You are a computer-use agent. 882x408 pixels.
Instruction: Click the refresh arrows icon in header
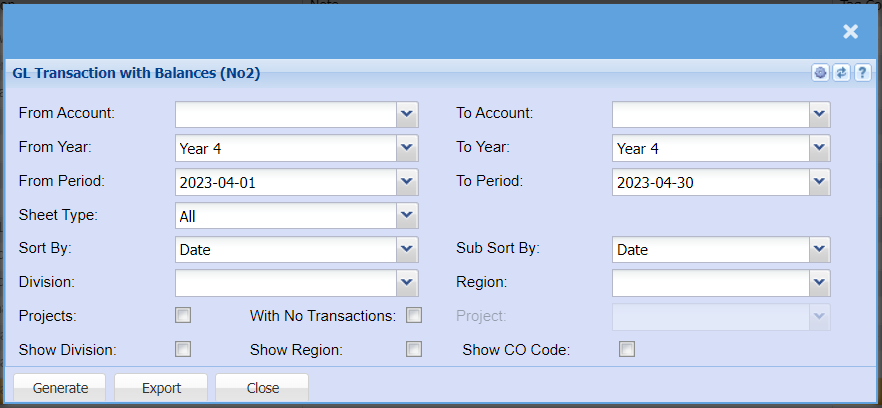coord(841,73)
